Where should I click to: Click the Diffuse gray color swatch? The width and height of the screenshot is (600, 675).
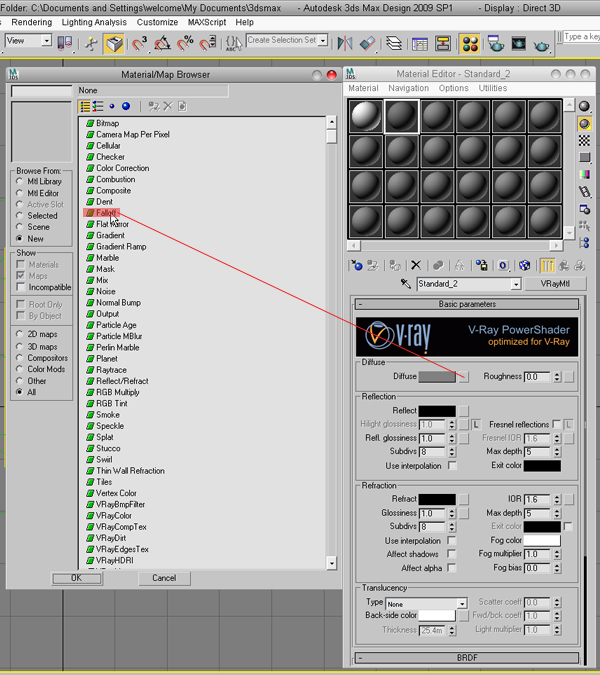click(437, 377)
